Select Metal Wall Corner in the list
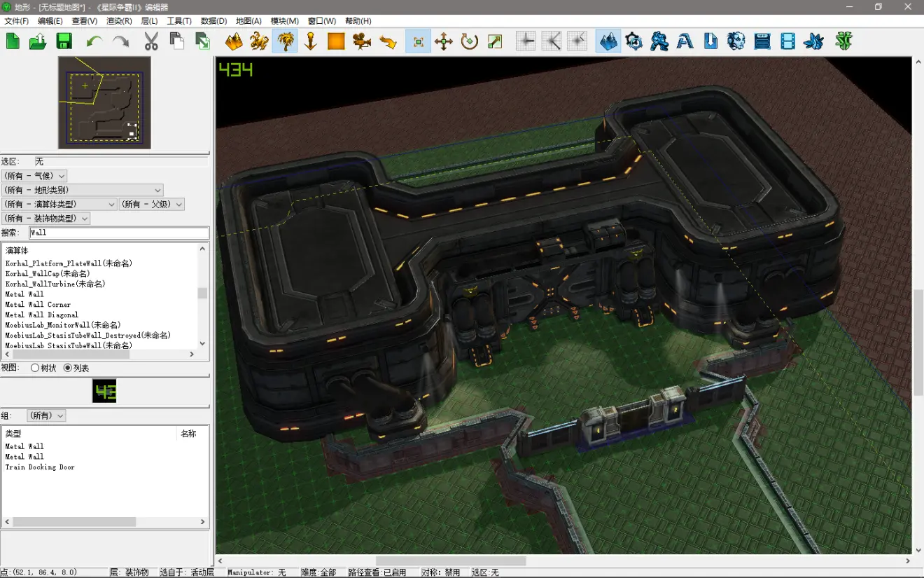924x578 pixels. [38, 305]
